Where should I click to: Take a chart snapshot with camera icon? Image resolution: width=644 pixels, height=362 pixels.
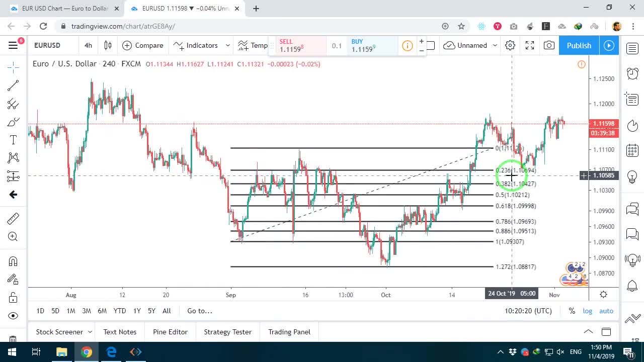549,45
